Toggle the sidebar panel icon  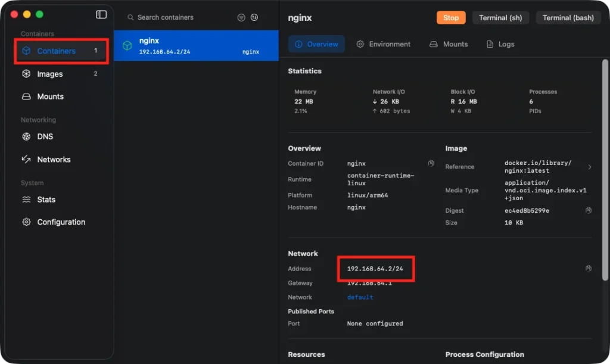[x=101, y=14]
